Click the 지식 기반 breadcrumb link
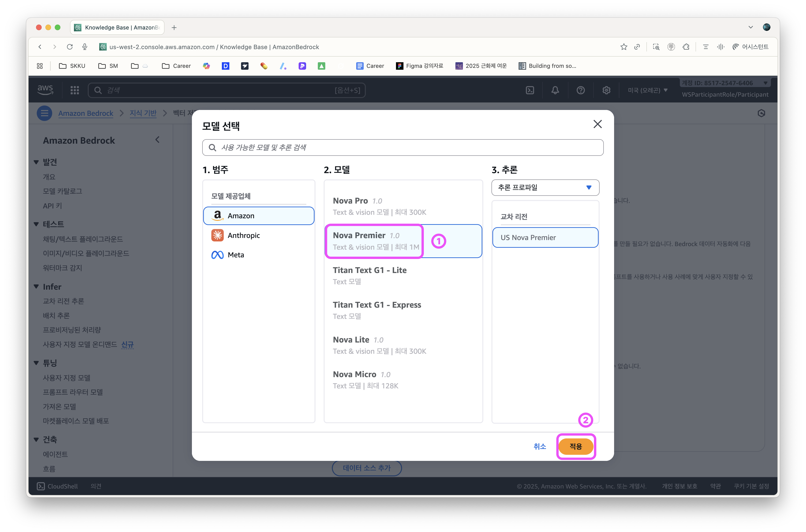 (x=143, y=113)
